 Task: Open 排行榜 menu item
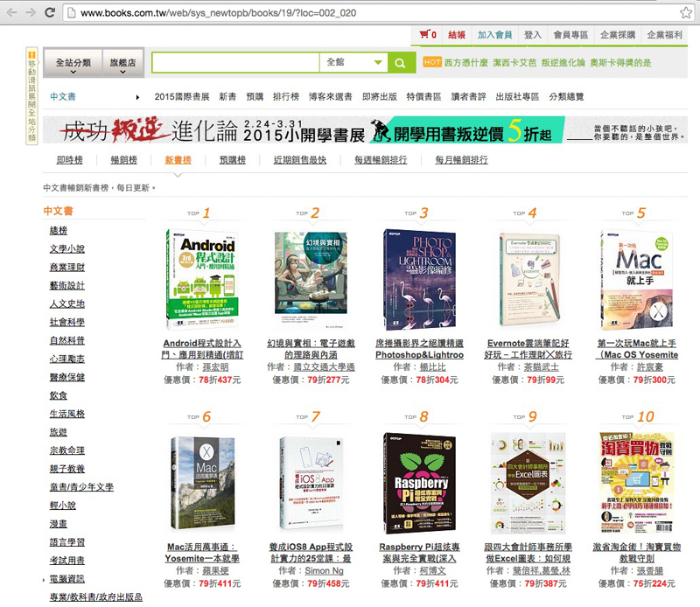[x=286, y=96]
